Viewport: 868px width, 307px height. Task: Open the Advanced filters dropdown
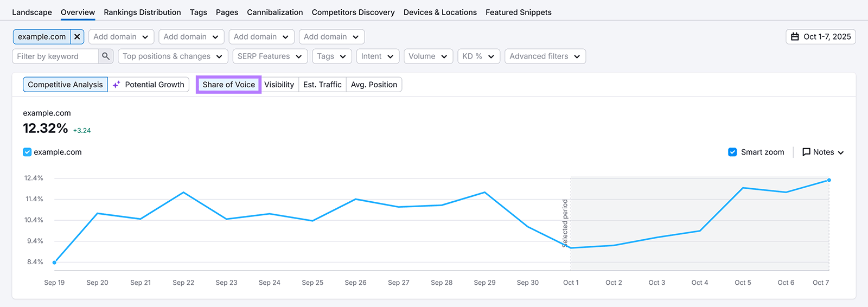[545, 56]
